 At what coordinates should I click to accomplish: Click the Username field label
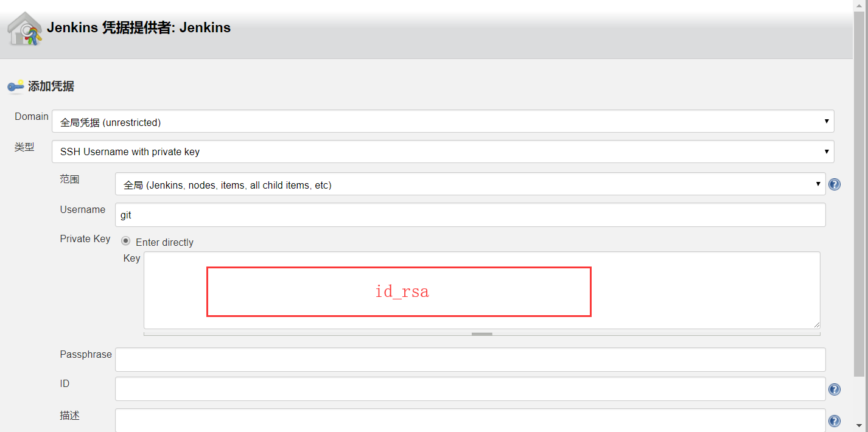(x=83, y=209)
